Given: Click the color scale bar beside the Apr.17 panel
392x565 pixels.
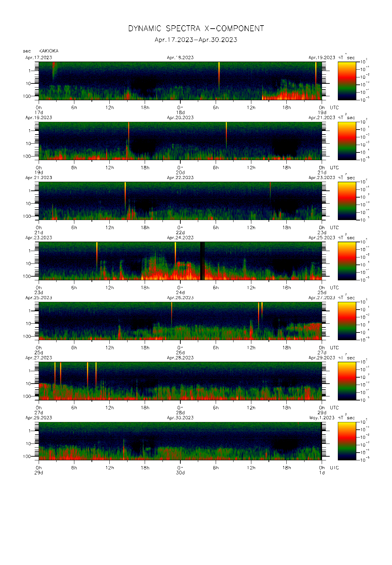Looking at the screenshot, I should click(x=347, y=81).
